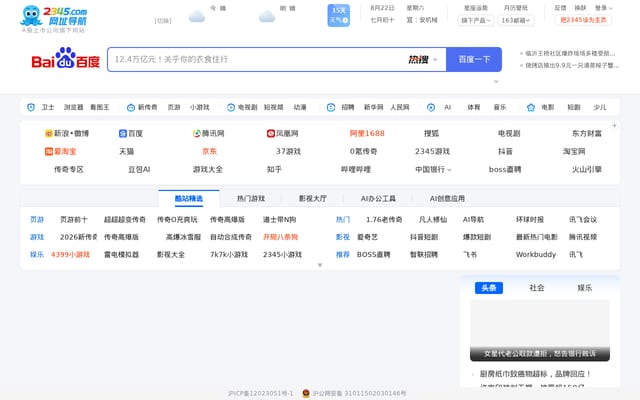Click the Baidu search input field

point(257,59)
